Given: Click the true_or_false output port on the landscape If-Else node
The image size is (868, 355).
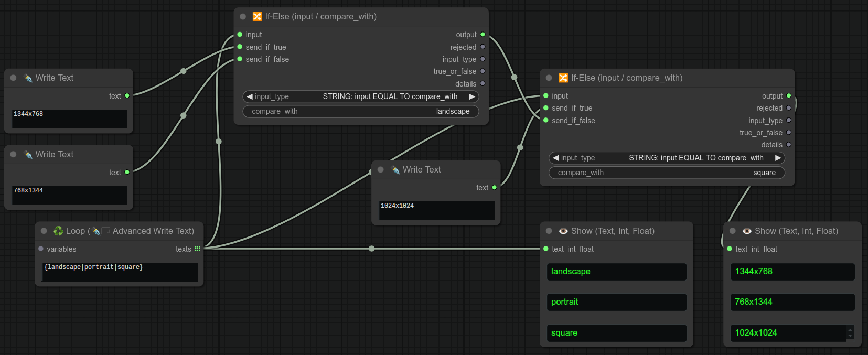Looking at the screenshot, I should coord(483,71).
